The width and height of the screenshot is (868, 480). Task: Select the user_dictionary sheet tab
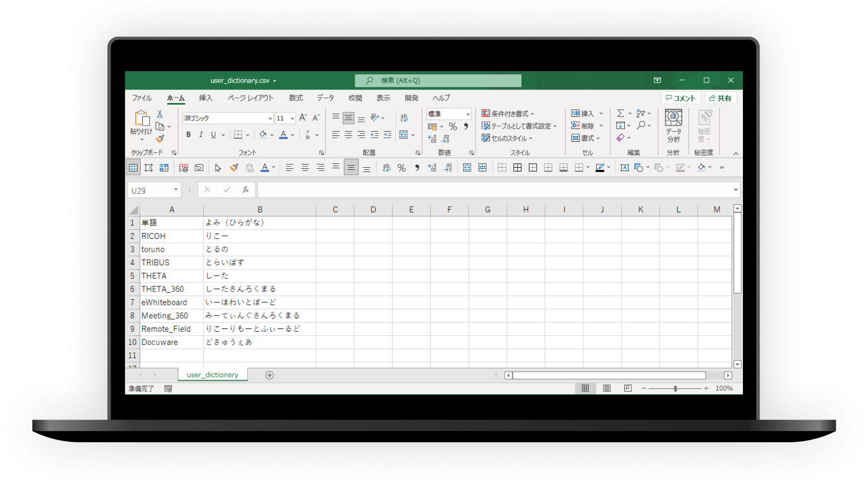pyautogui.click(x=212, y=375)
